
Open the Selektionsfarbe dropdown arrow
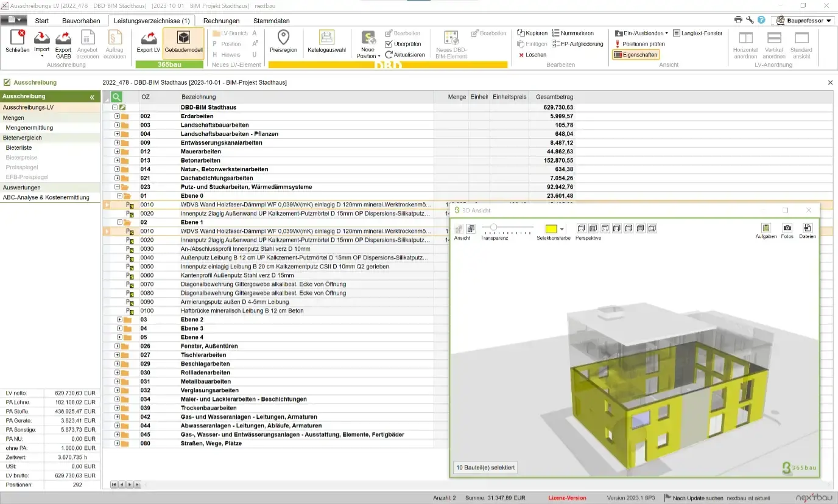pos(562,229)
